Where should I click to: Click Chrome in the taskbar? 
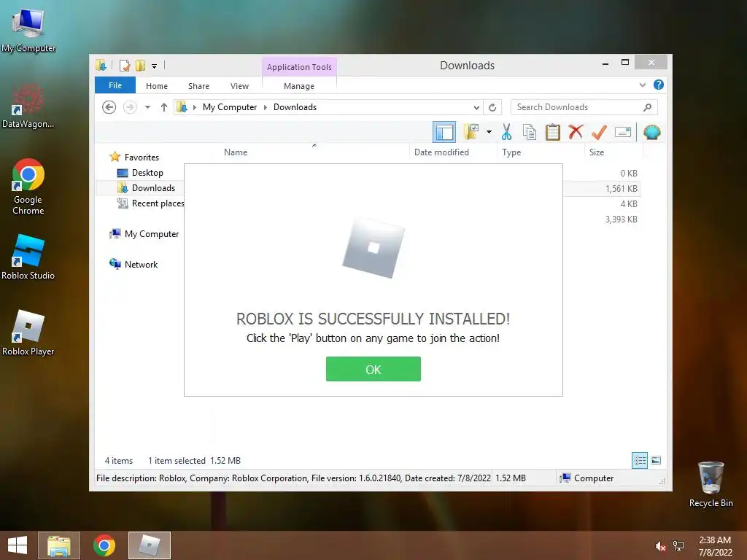click(x=104, y=545)
